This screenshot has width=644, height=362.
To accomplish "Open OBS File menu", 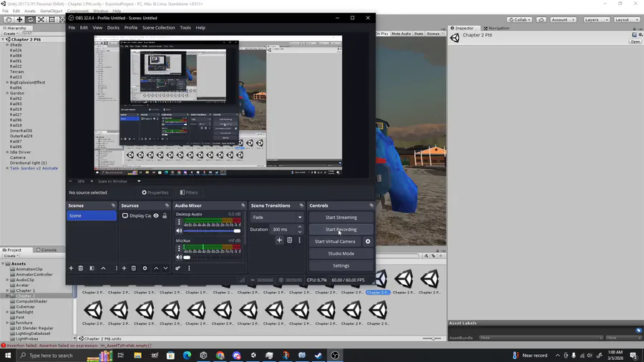I will 72,27.
